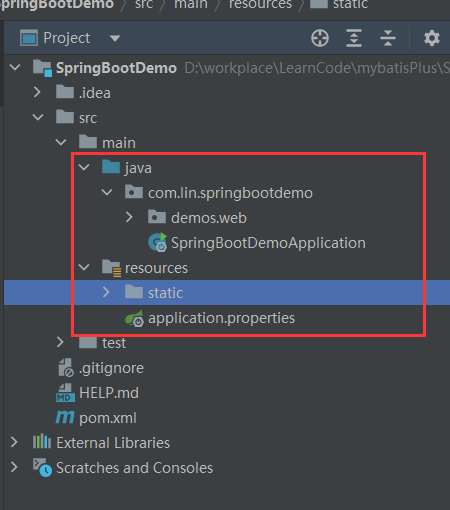Expand the demos.web package

click(x=129, y=217)
